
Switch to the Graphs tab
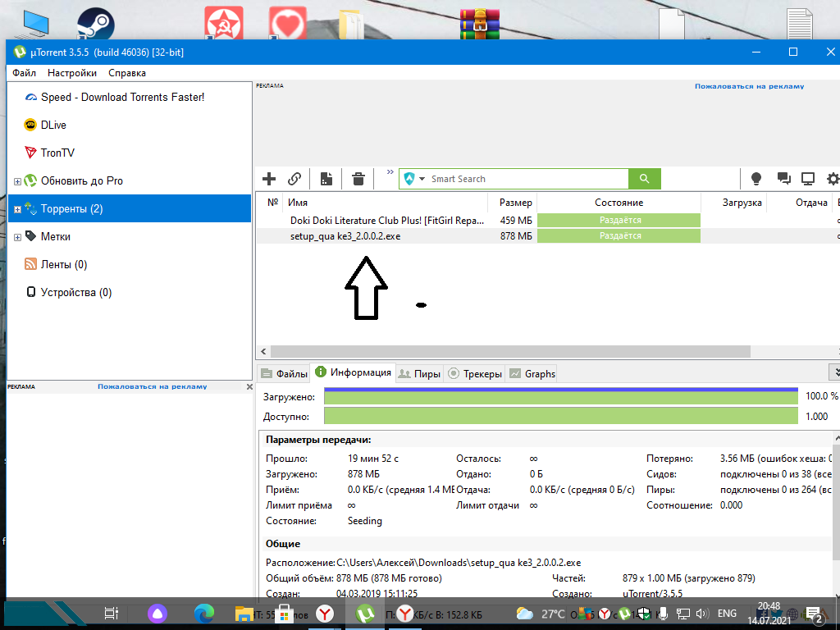[532, 373]
